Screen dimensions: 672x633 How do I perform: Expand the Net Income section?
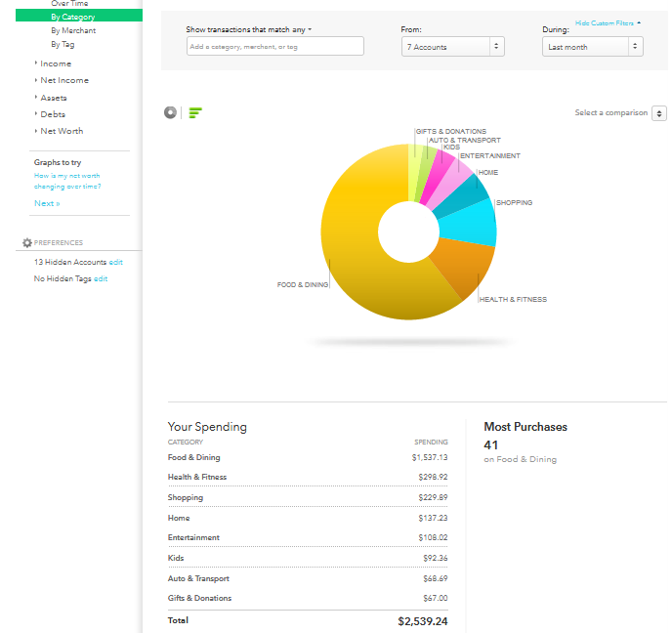click(x=64, y=80)
